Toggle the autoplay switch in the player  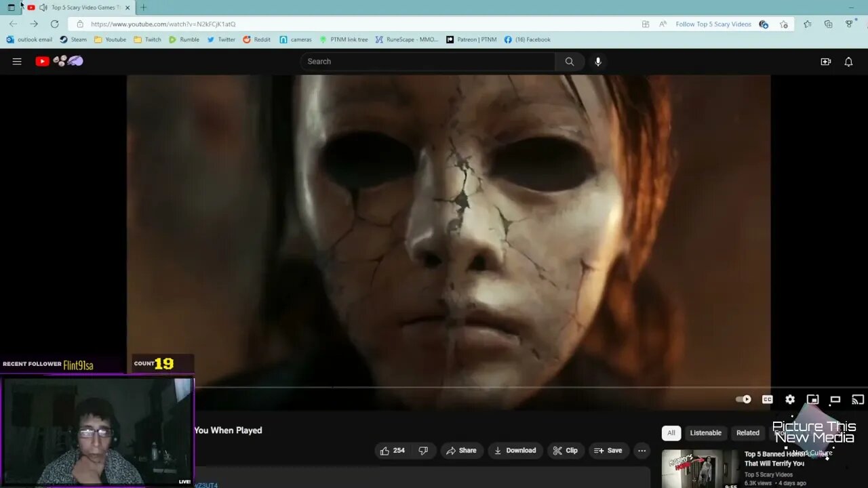pos(744,399)
